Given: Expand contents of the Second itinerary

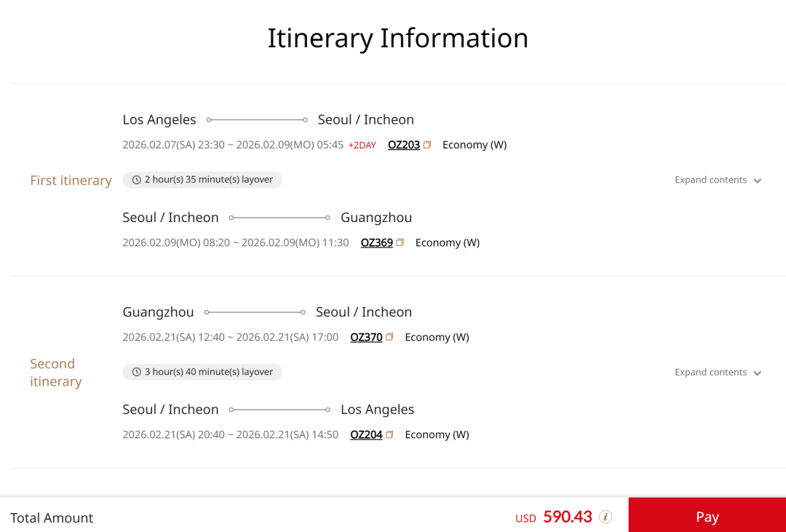Looking at the screenshot, I should point(718,372).
